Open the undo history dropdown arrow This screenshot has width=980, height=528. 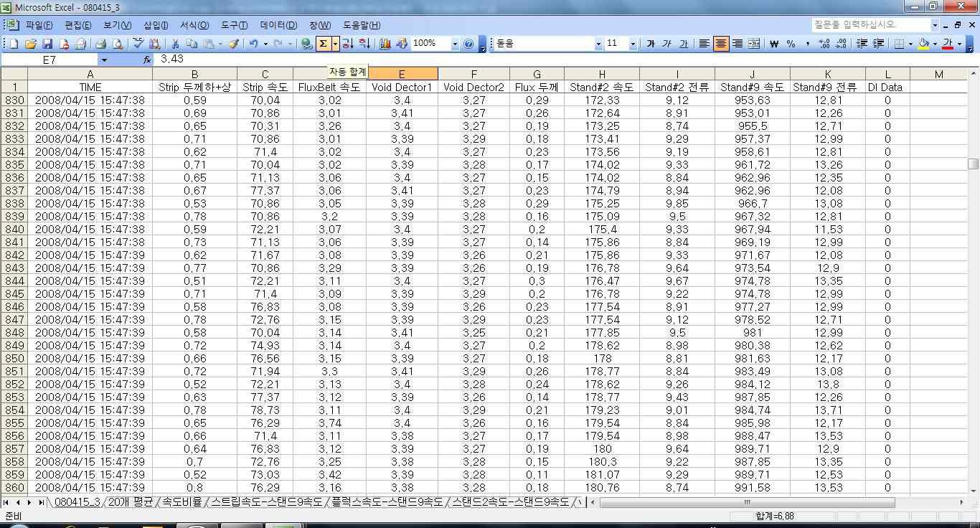pos(265,44)
